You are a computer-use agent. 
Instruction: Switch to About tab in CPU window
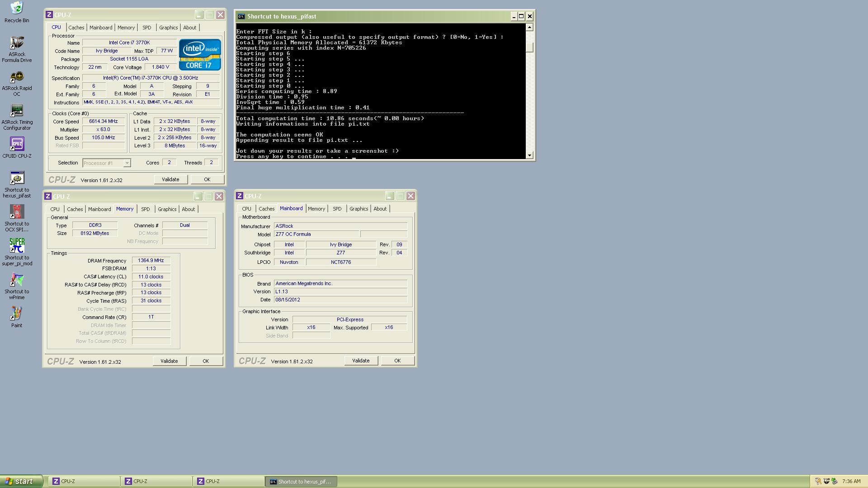189,28
